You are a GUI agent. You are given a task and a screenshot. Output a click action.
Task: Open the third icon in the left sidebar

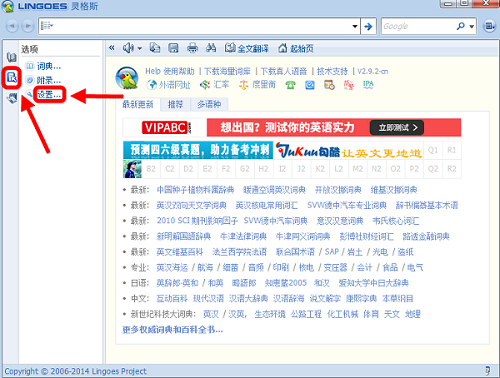pos(12,98)
